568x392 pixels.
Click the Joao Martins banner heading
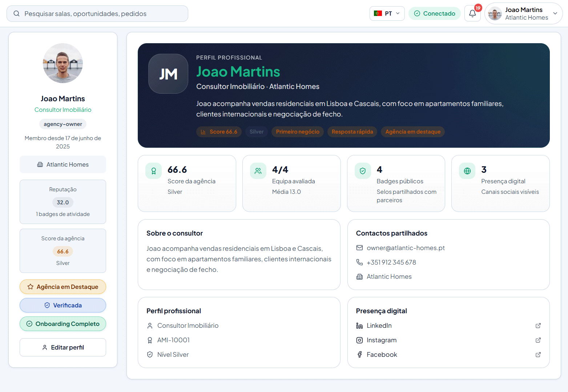tap(238, 72)
